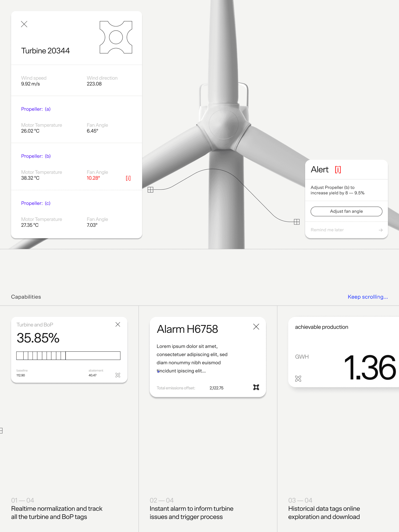
Task: Click the Historical data tags capability text
Action: (324, 513)
